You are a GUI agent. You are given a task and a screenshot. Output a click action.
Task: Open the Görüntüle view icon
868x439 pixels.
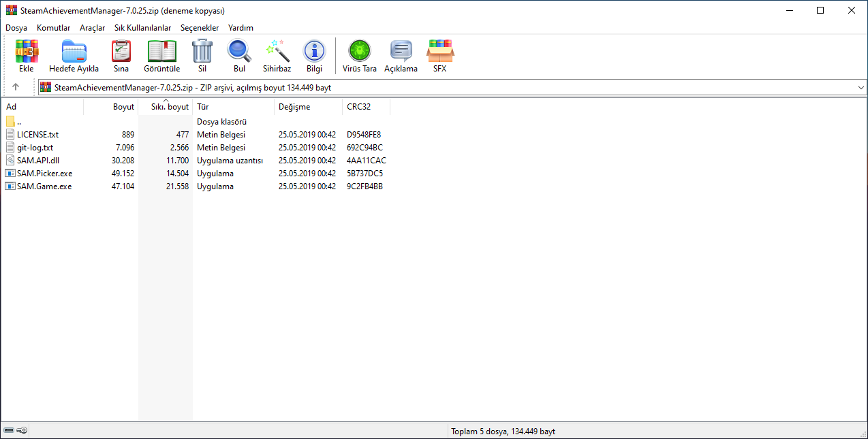(162, 51)
